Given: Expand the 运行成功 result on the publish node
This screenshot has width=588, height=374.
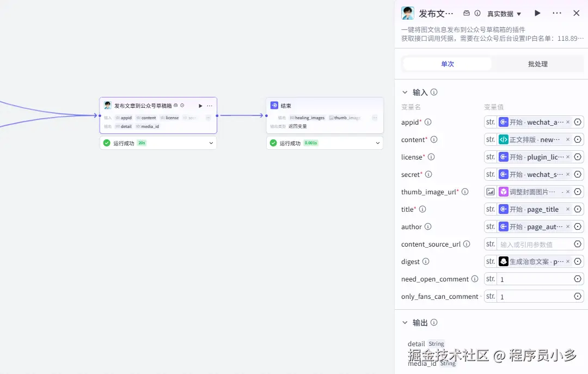Looking at the screenshot, I should point(210,143).
